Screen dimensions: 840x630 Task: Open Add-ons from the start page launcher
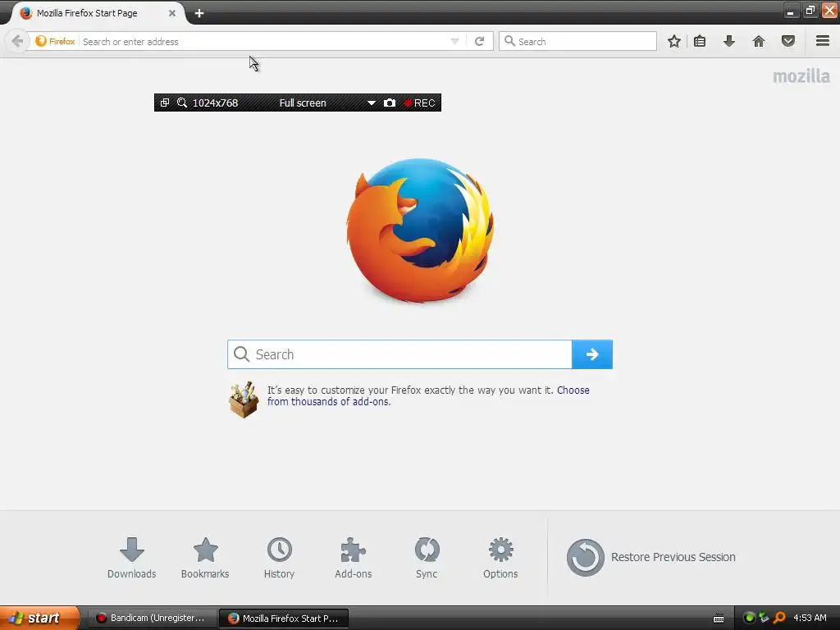[353, 558]
